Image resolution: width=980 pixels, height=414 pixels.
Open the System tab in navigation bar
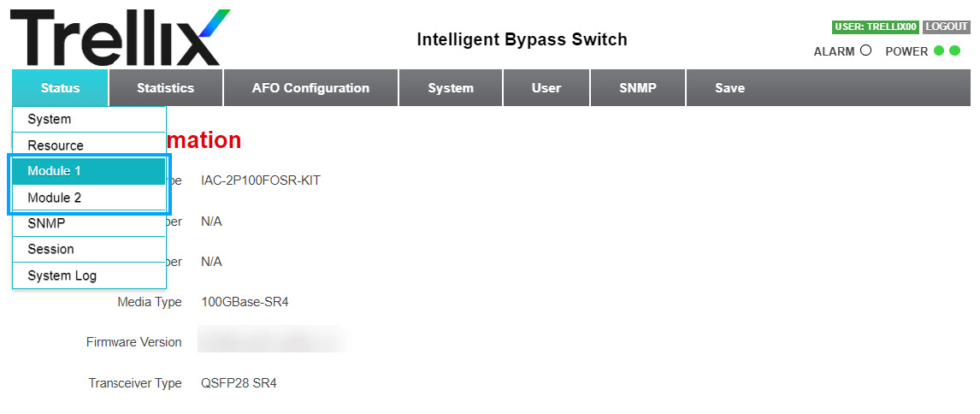[451, 87]
